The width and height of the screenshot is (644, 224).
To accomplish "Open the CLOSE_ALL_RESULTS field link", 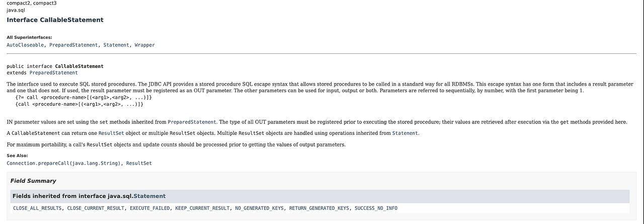I will (x=37, y=208).
